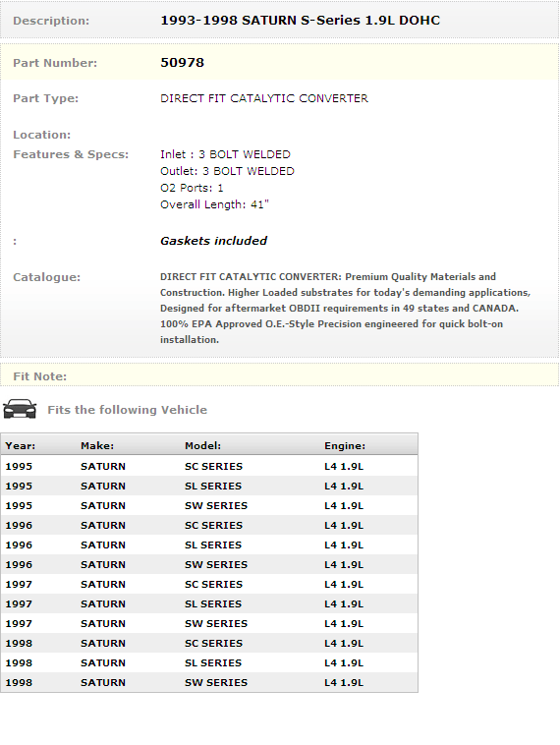
Task: Select the 1996 SW SERIES row
Action: [209, 564]
